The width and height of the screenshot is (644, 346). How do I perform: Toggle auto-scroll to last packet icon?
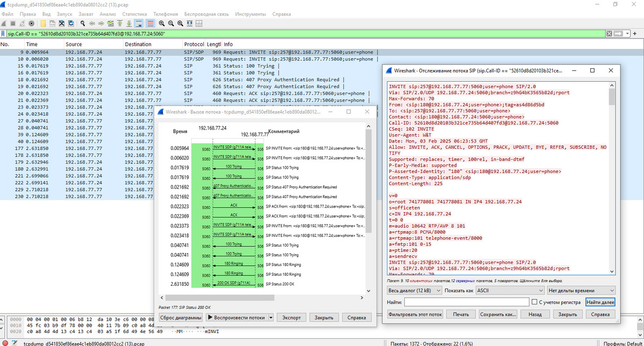tap(139, 24)
